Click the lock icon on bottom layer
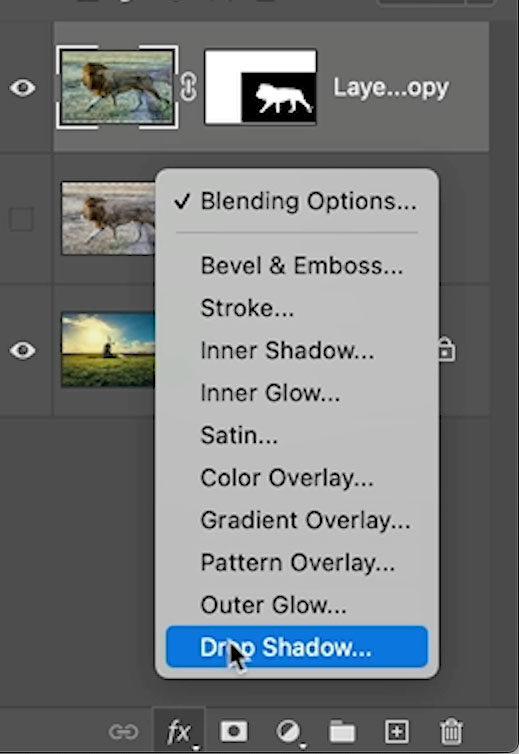 tap(446, 350)
